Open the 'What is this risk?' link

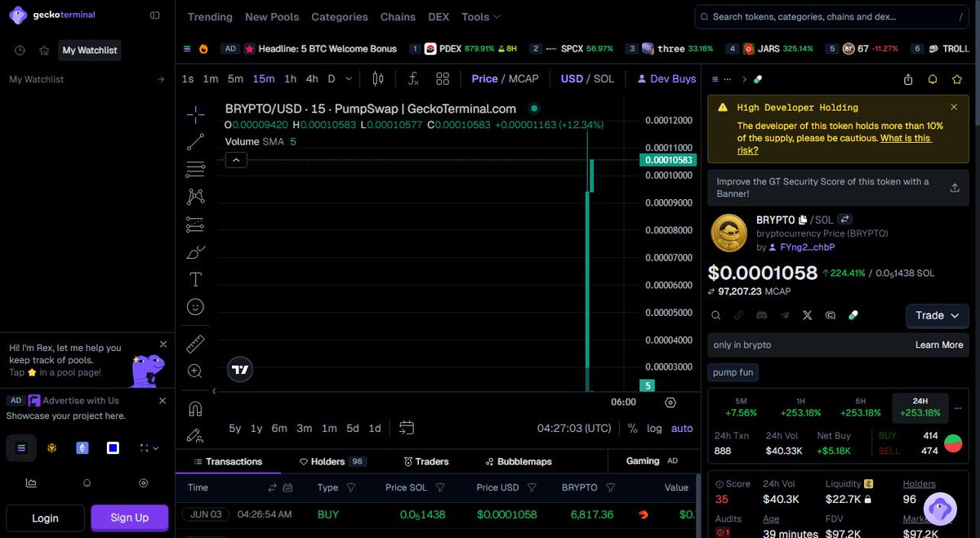tap(834, 144)
